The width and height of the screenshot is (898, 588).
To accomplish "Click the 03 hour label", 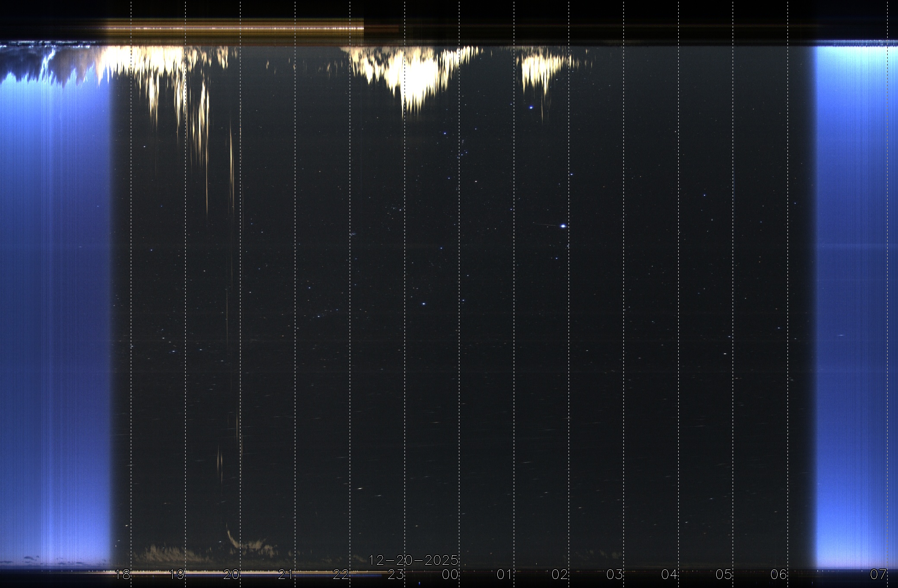I will pyautogui.click(x=614, y=574).
